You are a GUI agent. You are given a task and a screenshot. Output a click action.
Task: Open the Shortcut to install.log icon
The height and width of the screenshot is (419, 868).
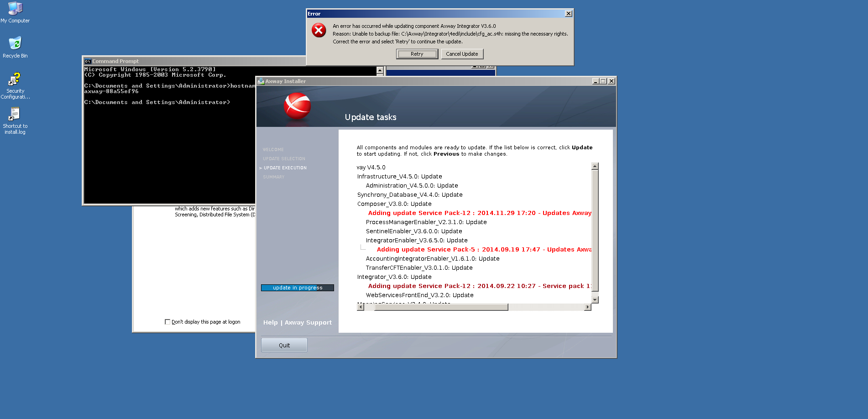tap(15, 114)
